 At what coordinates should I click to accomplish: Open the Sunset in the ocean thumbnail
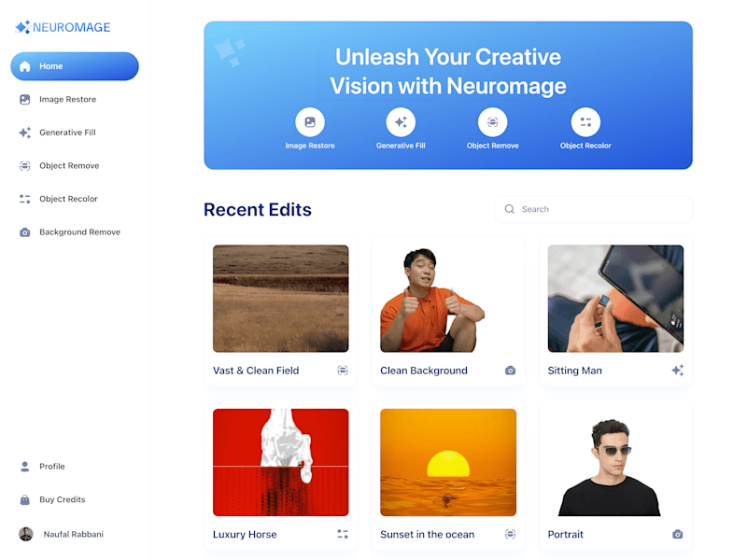pyautogui.click(x=448, y=462)
